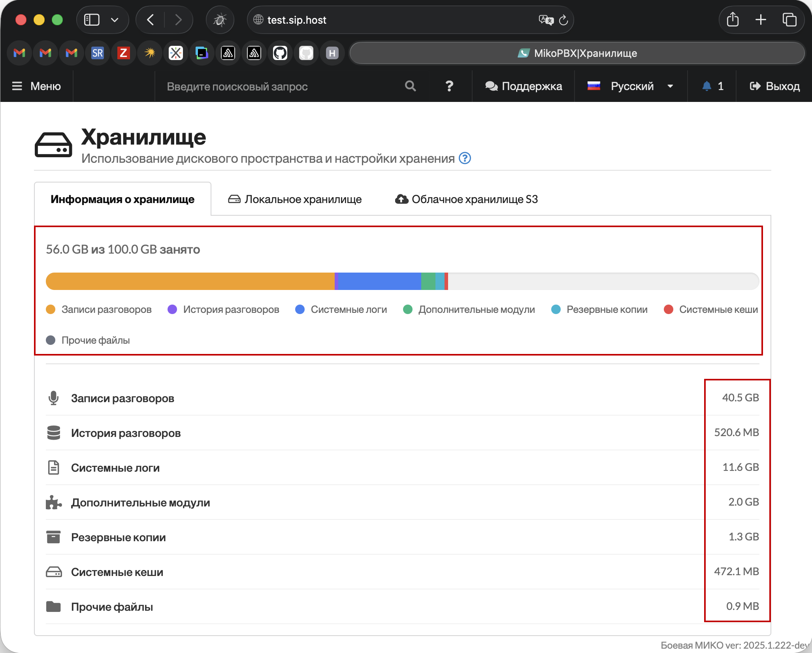The height and width of the screenshot is (653, 812).
Task: Open the notifications bell
Action: pyautogui.click(x=707, y=86)
